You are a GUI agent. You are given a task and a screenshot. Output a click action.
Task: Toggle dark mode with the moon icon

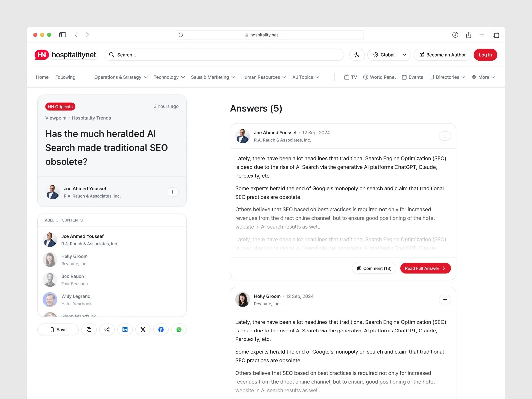357,55
